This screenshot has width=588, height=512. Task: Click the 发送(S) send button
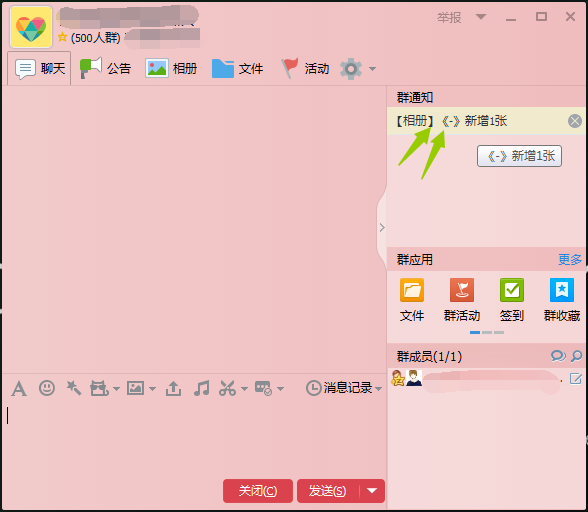[327, 491]
